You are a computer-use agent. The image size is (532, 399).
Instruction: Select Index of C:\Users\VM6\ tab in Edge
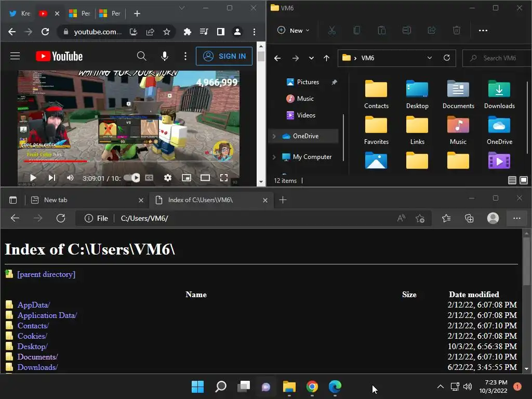[x=211, y=200]
